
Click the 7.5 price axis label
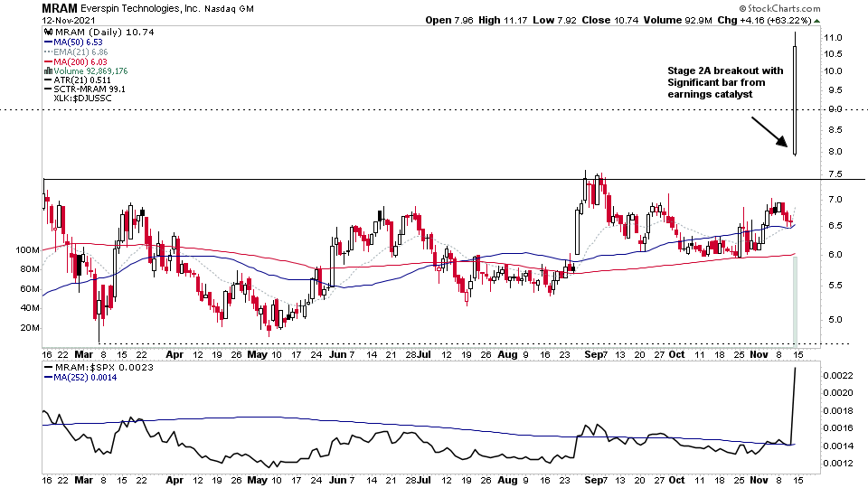pos(835,174)
